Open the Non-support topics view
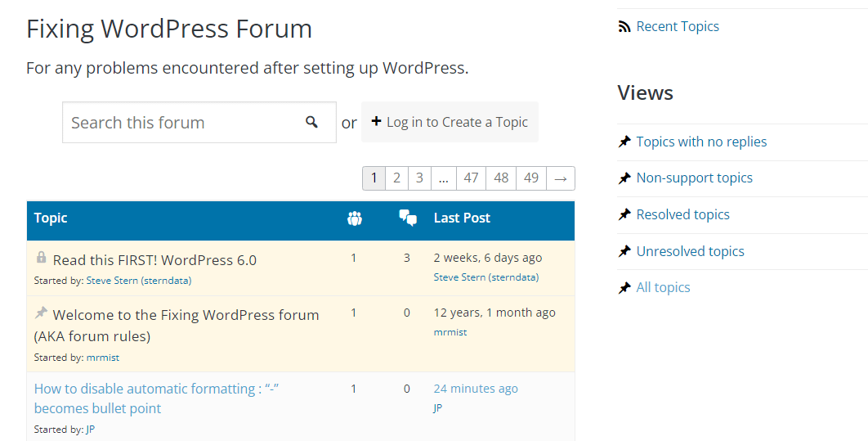 694,178
